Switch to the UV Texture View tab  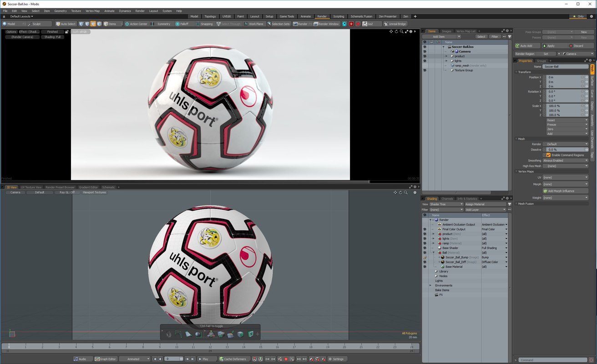click(31, 187)
